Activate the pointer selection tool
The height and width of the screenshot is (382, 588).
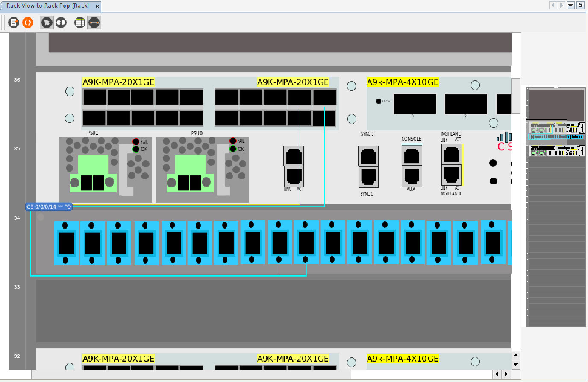coord(47,23)
